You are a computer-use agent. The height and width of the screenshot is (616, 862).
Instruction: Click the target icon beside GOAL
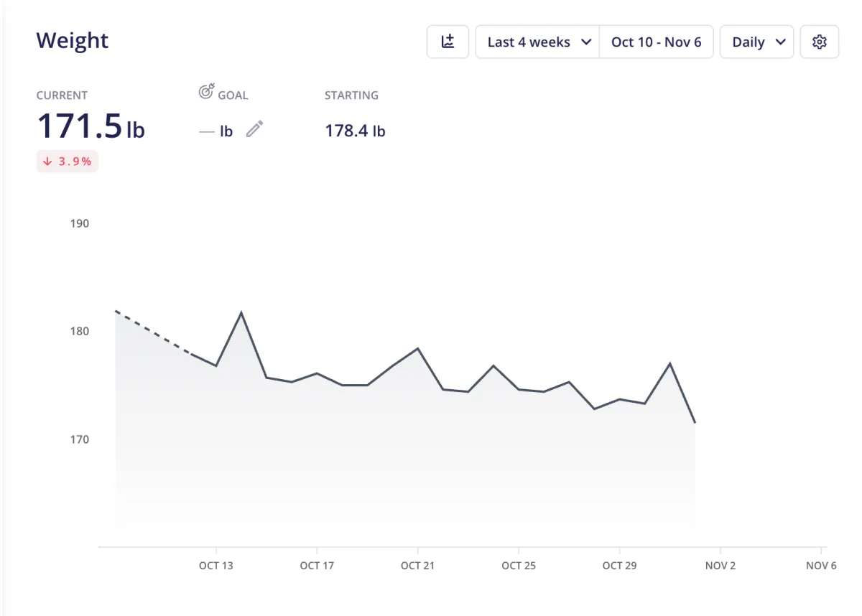tap(206, 93)
